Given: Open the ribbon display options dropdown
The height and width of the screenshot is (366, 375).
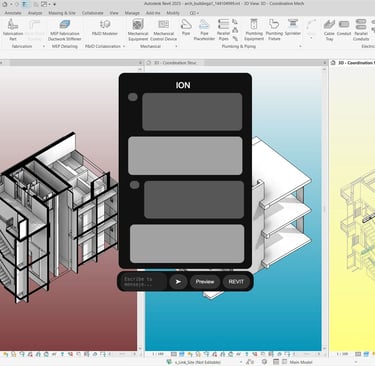Looking at the screenshot, I should 194,13.
